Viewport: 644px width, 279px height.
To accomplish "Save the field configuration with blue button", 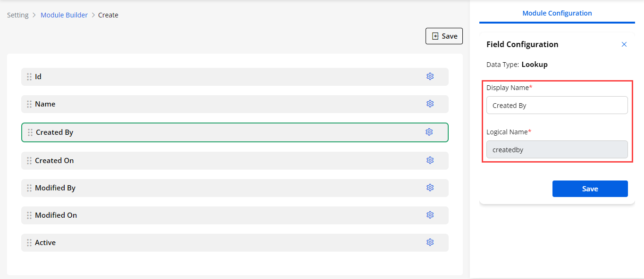I will click(x=590, y=189).
